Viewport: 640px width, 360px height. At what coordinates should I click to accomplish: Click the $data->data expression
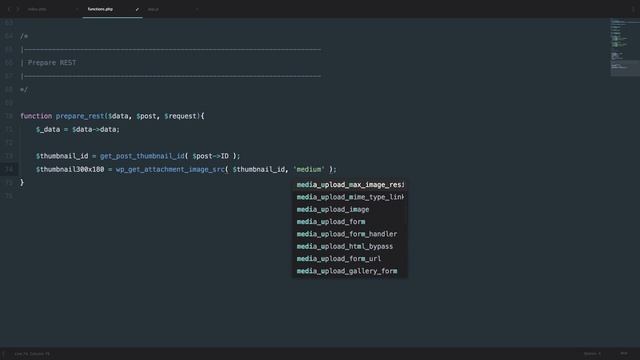coord(94,129)
